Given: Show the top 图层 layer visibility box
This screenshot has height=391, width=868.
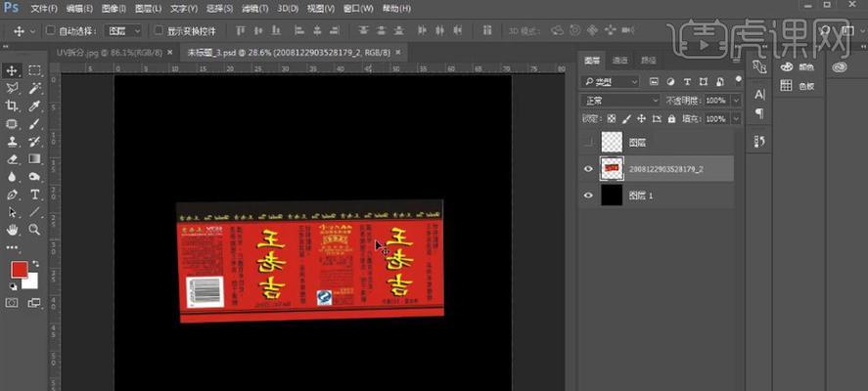Looking at the screenshot, I should [588, 143].
